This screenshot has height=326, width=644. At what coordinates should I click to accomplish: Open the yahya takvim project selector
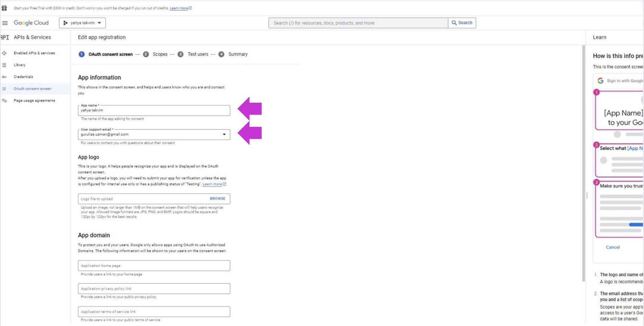pos(82,23)
